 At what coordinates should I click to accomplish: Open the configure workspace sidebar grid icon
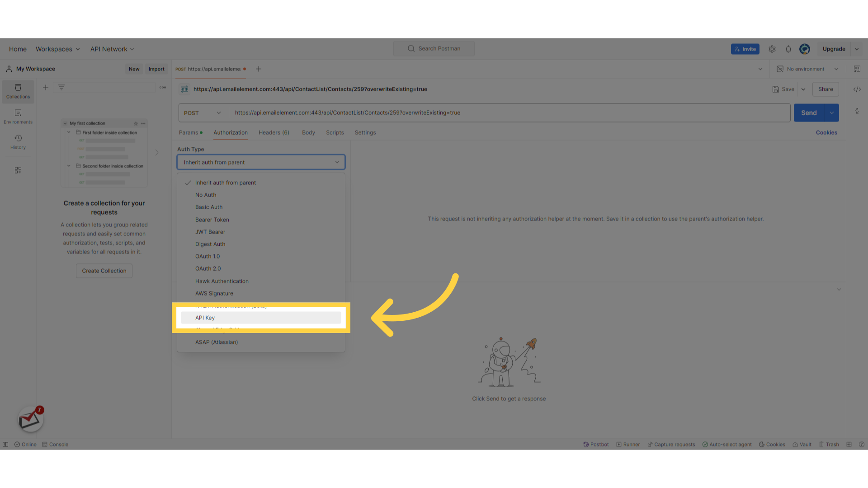18,170
